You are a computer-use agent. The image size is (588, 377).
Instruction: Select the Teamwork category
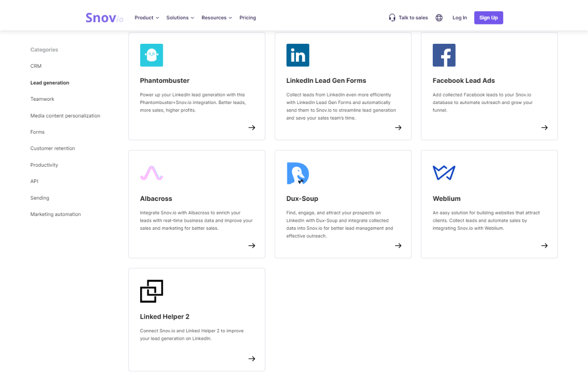[x=42, y=99]
